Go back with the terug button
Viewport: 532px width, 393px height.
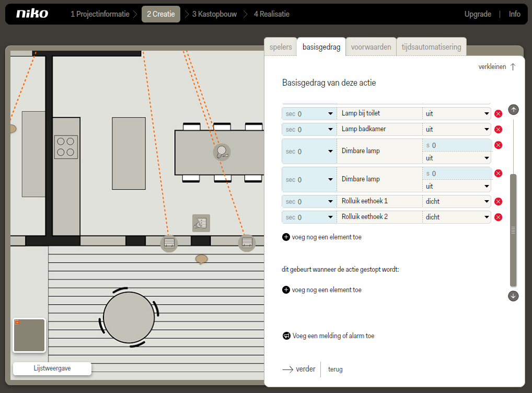[335, 369]
